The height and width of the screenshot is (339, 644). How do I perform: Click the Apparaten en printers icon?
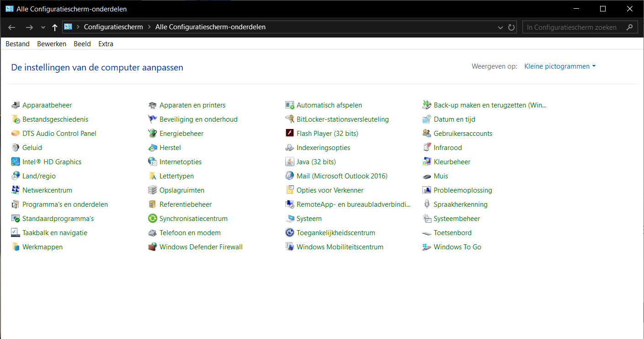(153, 105)
